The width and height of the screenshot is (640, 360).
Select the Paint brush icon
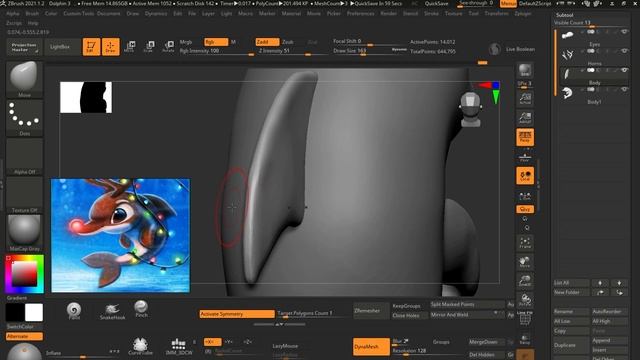pyautogui.click(x=74, y=311)
